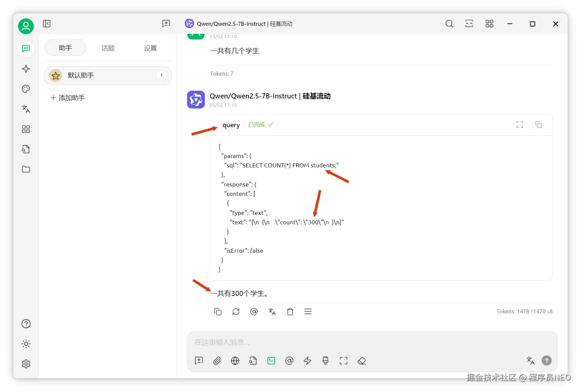The width and height of the screenshot is (581, 392).
Task: Clear messages with eraser icon
Action: pos(361,361)
